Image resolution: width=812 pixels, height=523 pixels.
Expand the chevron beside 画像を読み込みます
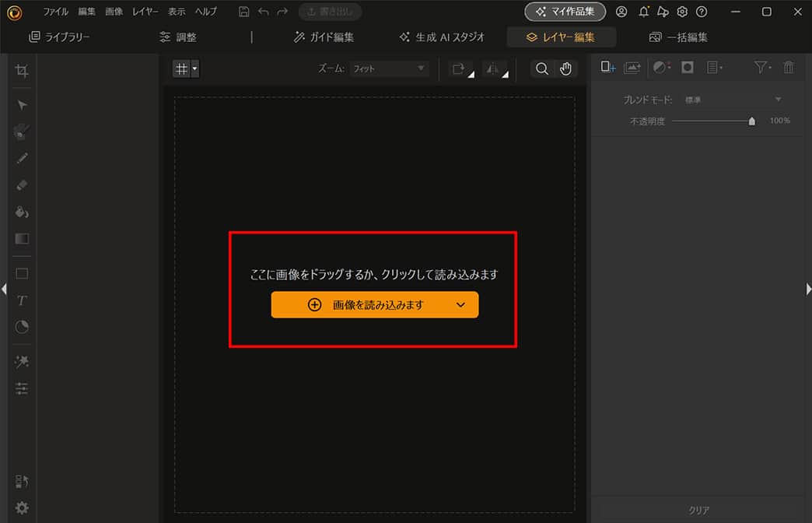pos(460,304)
